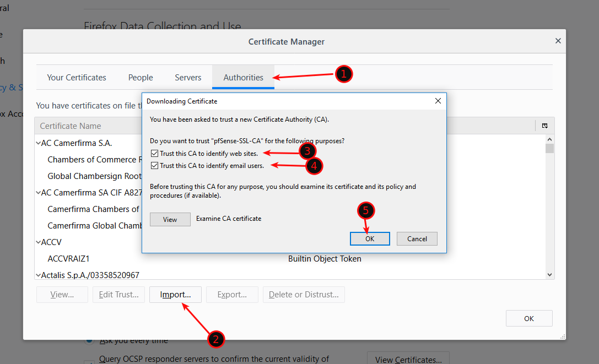Click View to examine CA certificate
599x364 pixels.
(170, 219)
